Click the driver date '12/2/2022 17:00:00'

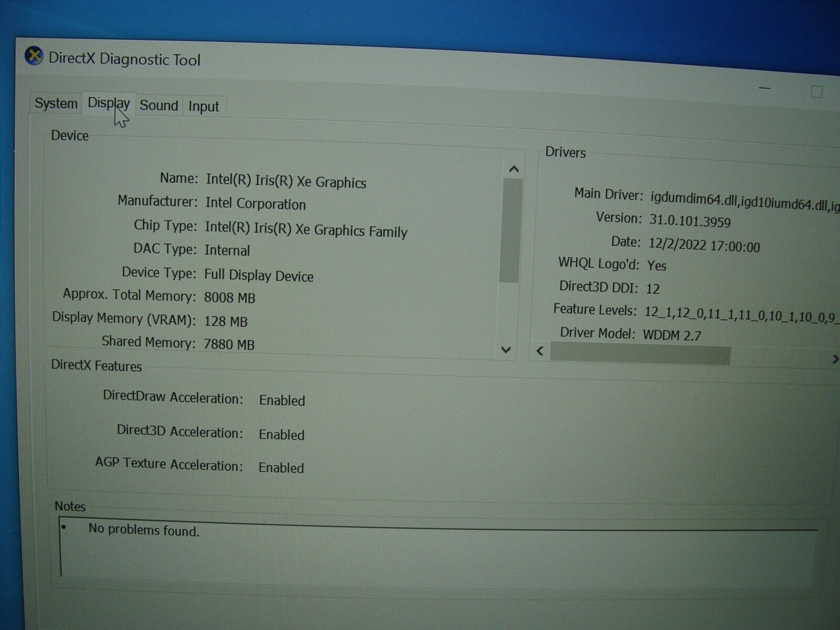pos(704,245)
